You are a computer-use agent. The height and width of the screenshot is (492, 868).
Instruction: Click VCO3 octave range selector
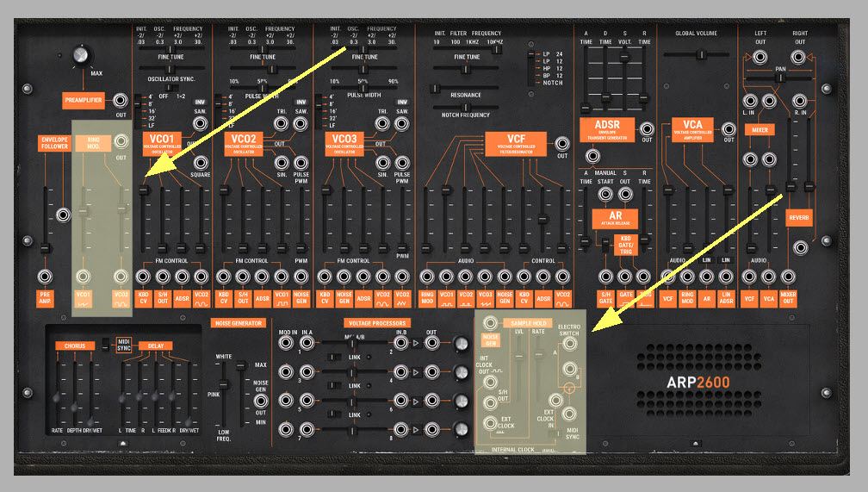pyautogui.click(x=319, y=111)
